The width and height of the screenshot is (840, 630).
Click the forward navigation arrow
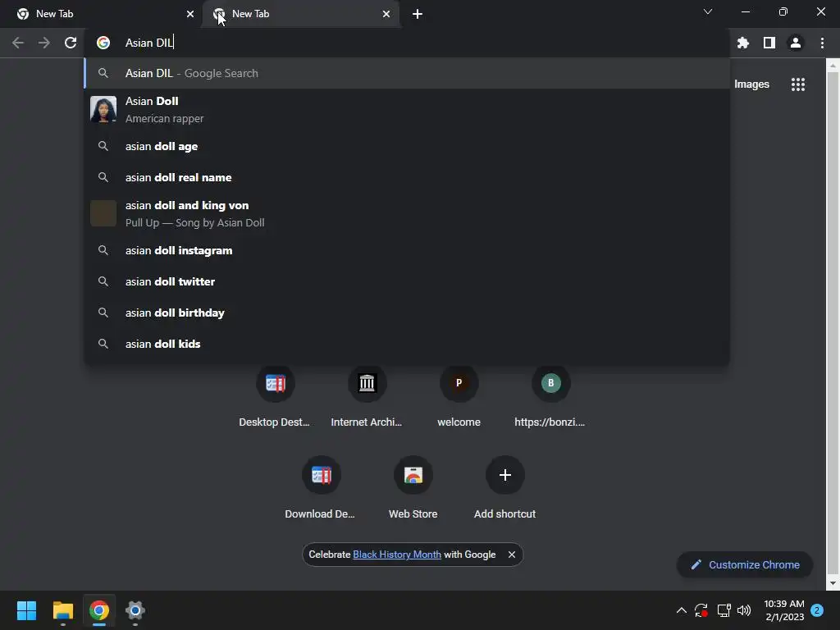[44, 43]
